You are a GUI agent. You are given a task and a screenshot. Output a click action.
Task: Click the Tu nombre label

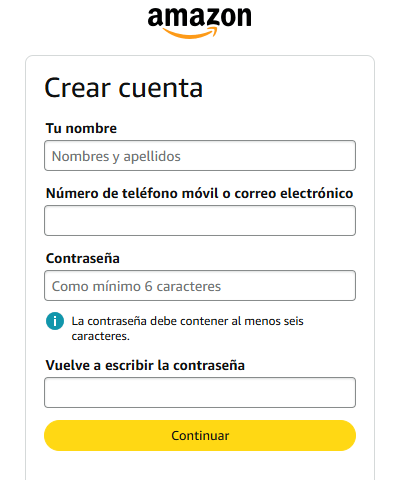81,129
